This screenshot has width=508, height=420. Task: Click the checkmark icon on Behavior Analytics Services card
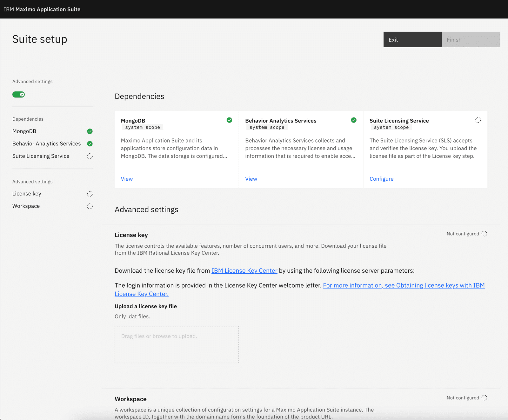[353, 120]
